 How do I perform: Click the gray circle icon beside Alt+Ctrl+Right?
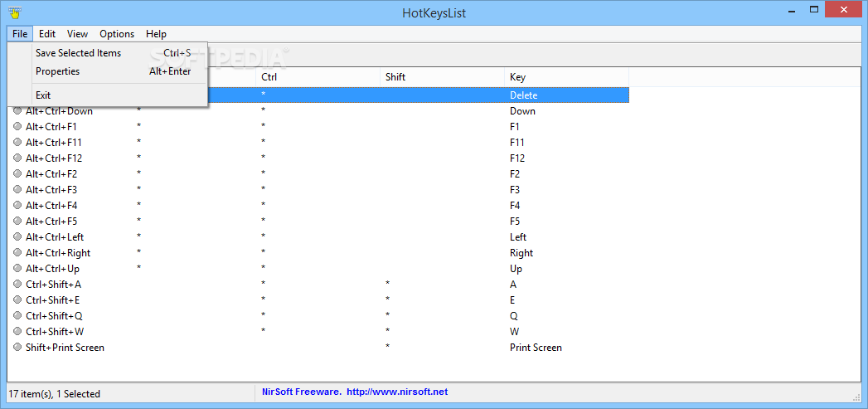coord(17,253)
